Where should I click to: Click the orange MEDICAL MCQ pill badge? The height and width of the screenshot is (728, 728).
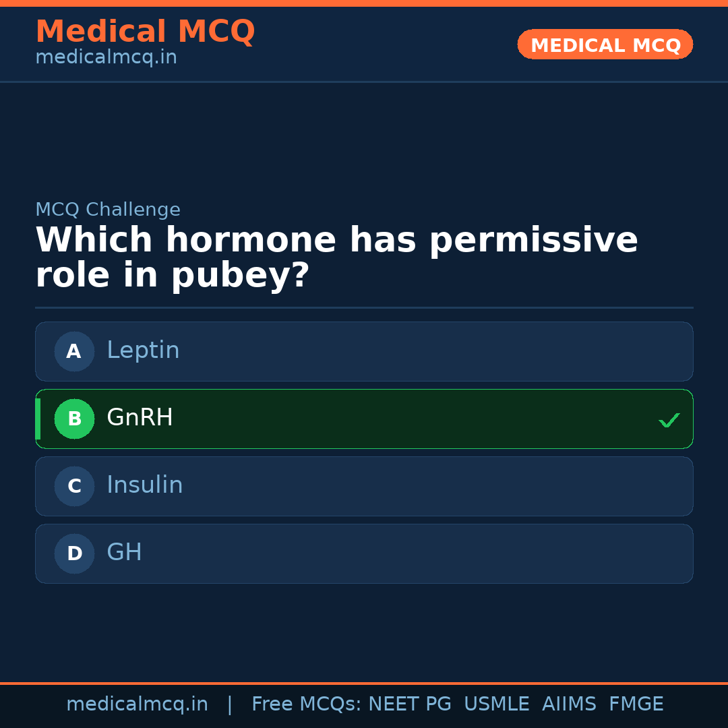point(605,44)
